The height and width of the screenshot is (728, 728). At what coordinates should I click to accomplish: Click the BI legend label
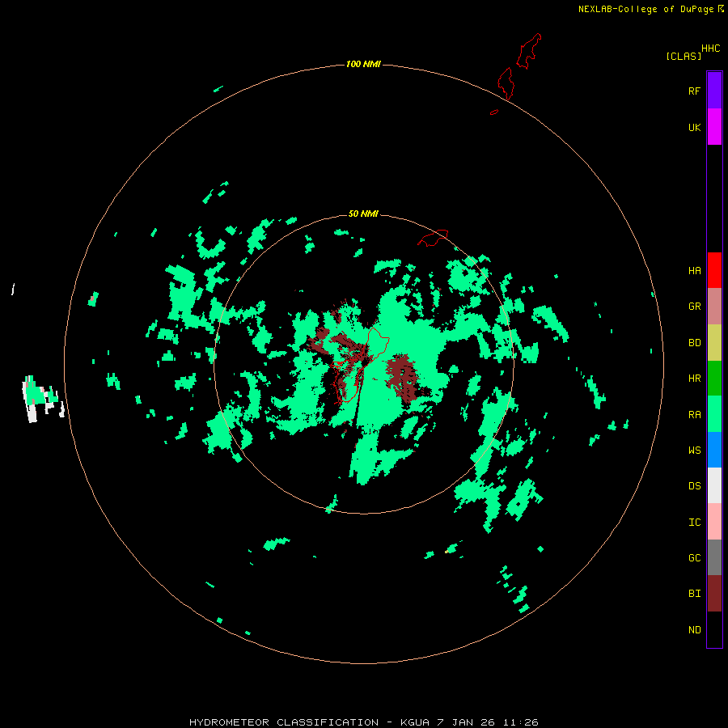pos(694,594)
